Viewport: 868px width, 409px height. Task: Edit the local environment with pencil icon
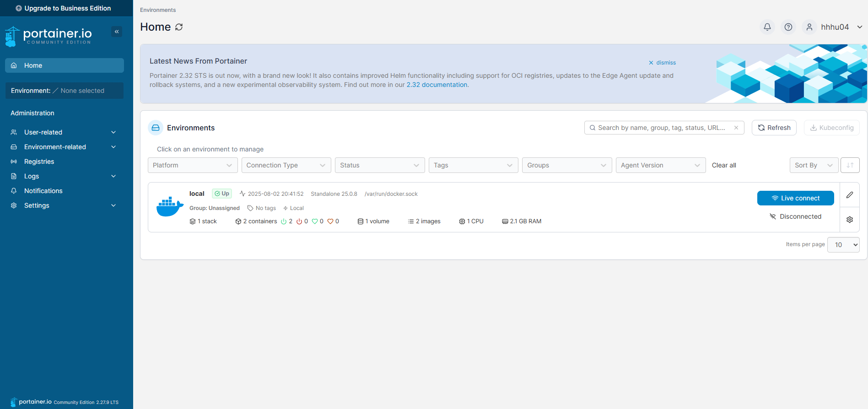pyautogui.click(x=850, y=195)
